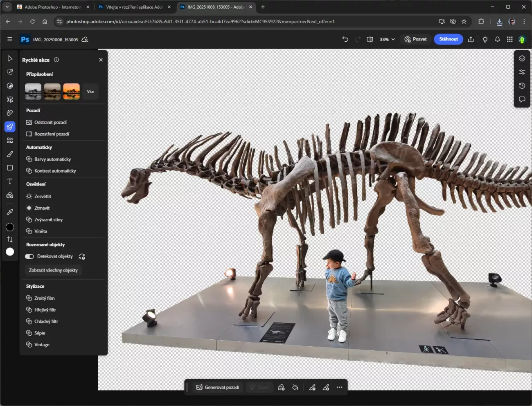Select the Brush tool
Screen dimensions: 532x406
(10, 154)
